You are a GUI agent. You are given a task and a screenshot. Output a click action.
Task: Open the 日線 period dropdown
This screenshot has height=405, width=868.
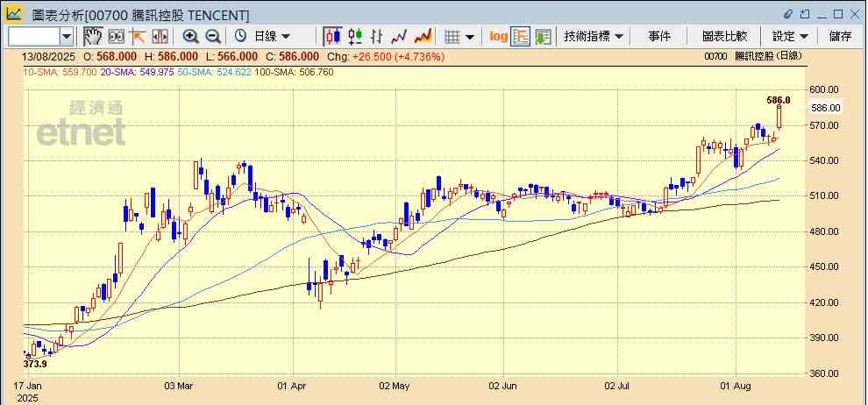coord(271,37)
